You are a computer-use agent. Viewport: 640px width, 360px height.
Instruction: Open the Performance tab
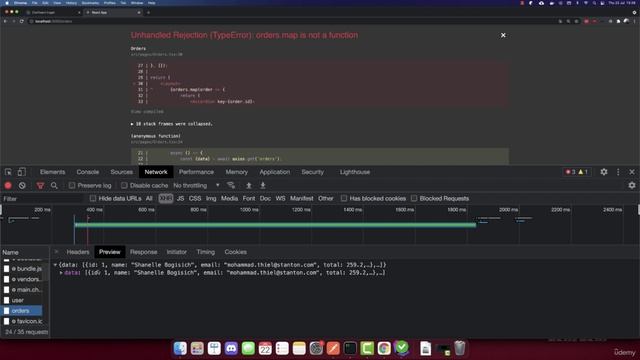point(196,172)
